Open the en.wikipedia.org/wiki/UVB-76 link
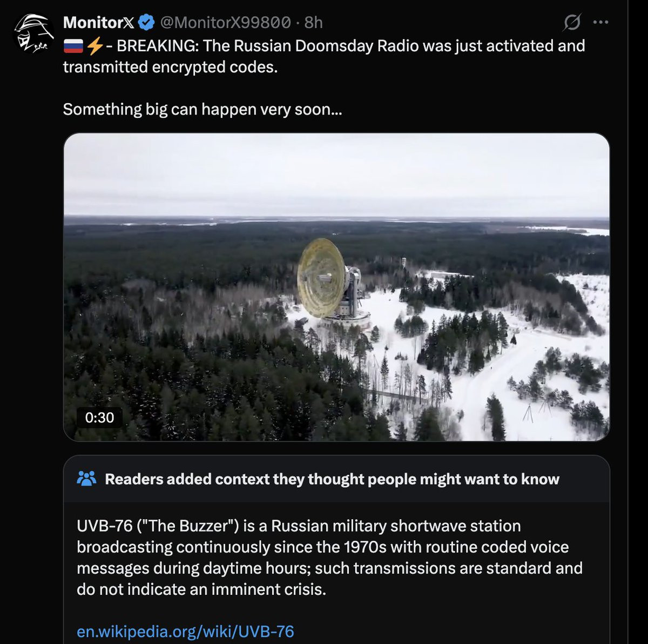This screenshot has height=644, width=648. 185,632
